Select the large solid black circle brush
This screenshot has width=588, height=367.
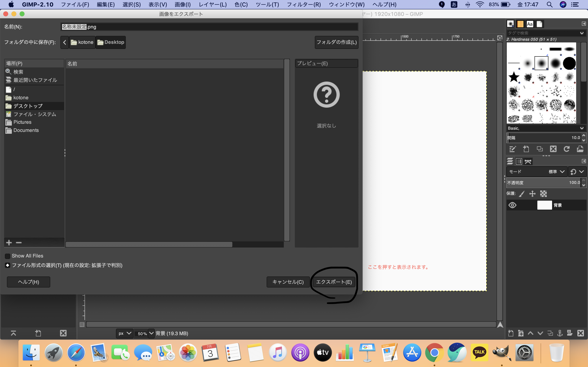click(569, 64)
